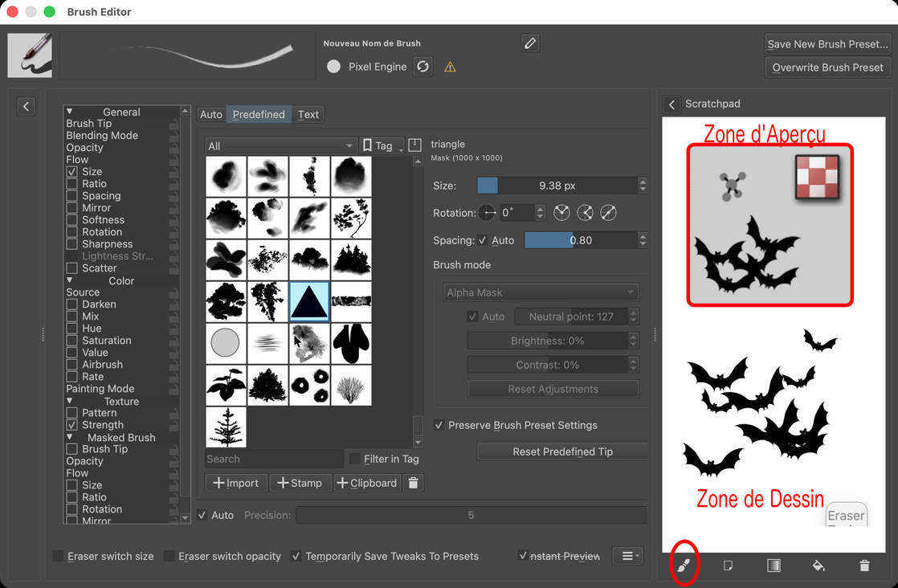Select the triangle brush tip thumbnail
Image resolution: width=898 pixels, height=588 pixels.
click(309, 301)
